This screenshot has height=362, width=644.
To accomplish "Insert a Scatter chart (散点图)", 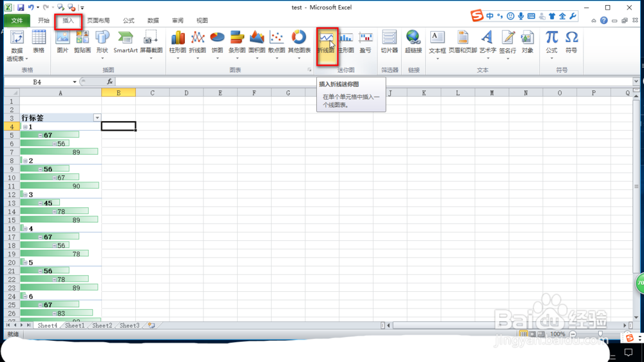I will click(x=276, y=44).
